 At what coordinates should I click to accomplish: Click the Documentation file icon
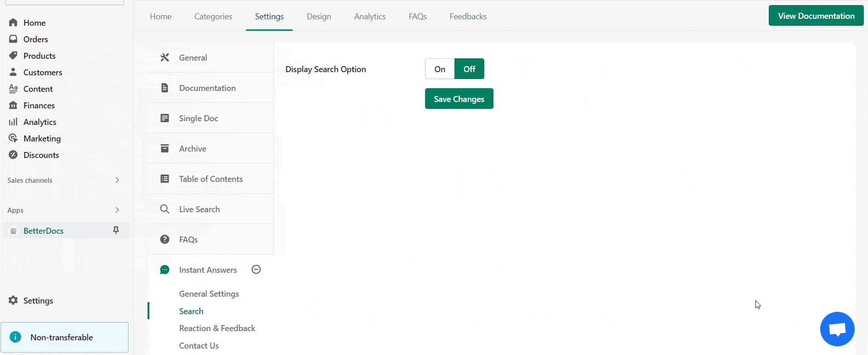point(165,88)
